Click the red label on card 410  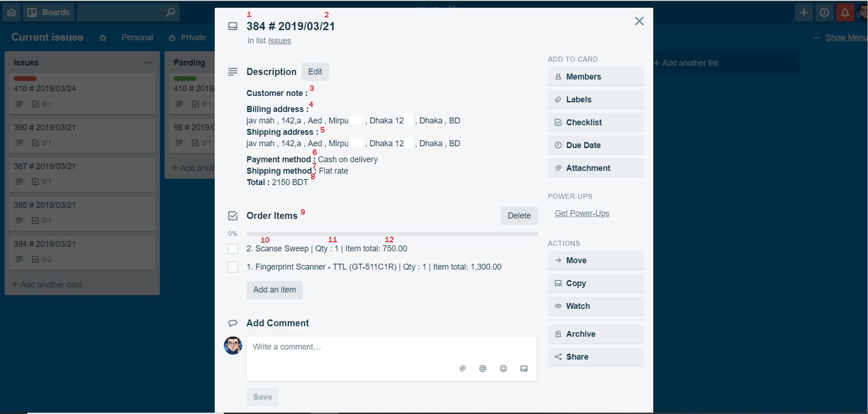[x=25, y=79]
